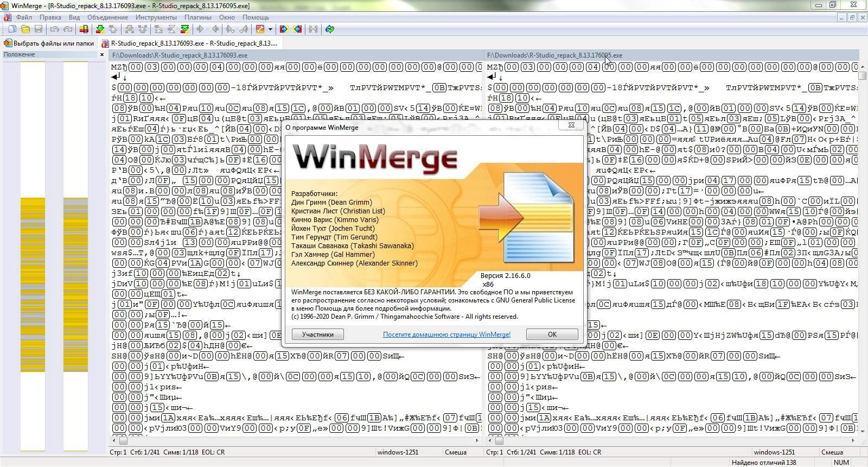Click the left pane path header 176093.exe
The width and height of the screenshot is (868, 467).
tap(296, 55)
